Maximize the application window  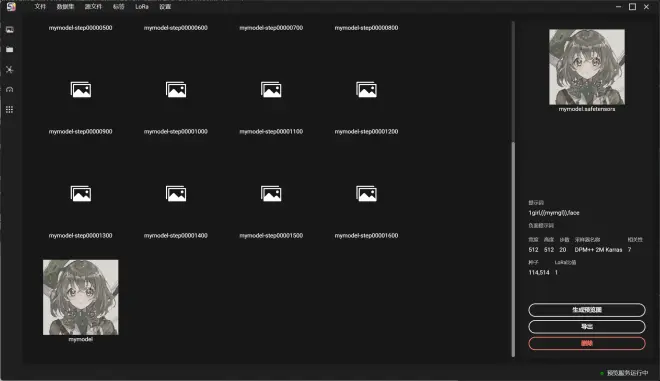pos(632,7)
